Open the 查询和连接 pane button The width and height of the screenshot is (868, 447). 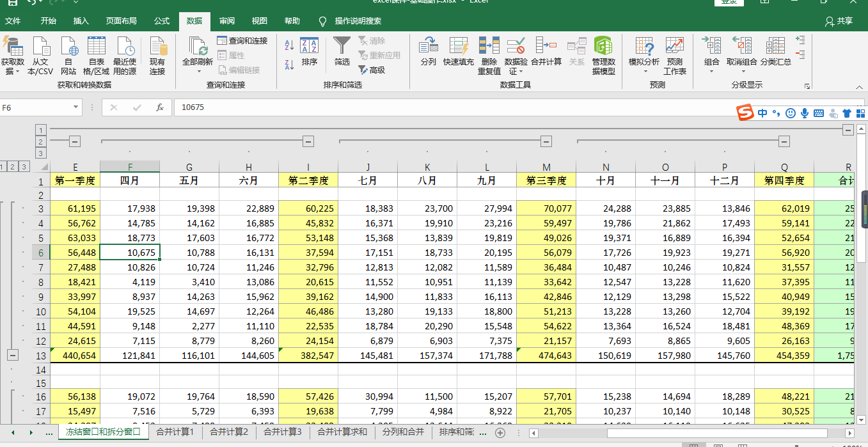tap(242, 40)
